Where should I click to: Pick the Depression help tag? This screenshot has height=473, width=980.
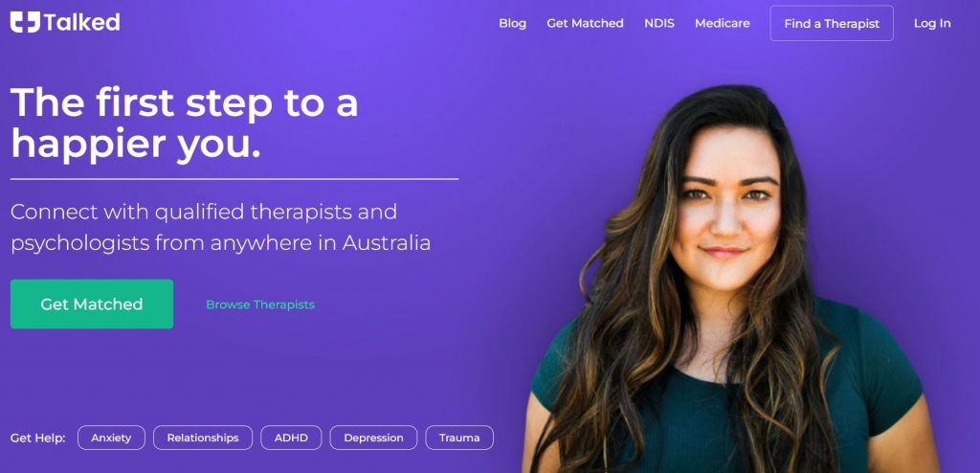374,438
